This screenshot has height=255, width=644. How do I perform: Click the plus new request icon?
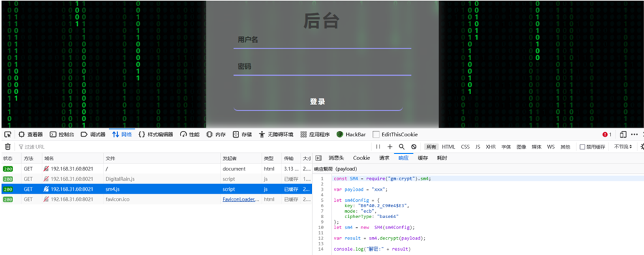pos(390,147)
